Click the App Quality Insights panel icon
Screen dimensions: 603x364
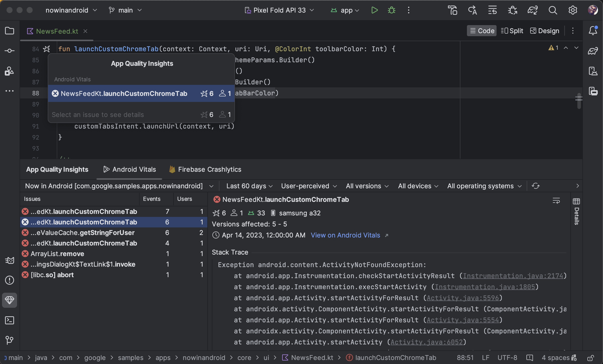[x=9, y=300]
